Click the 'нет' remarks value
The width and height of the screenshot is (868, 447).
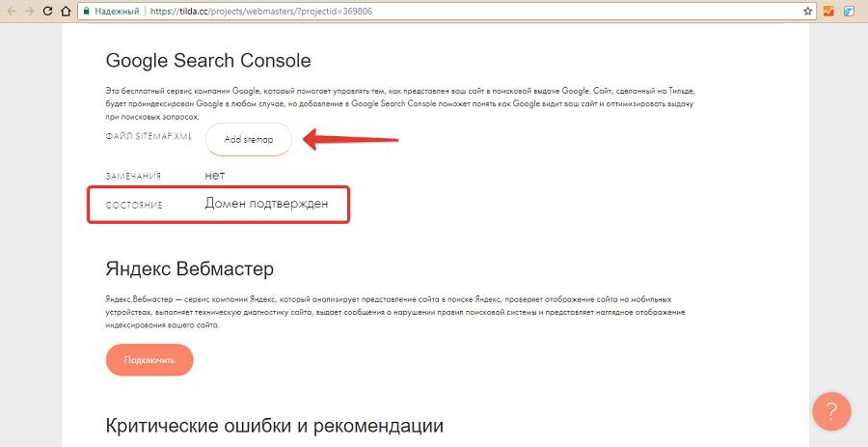(x=215, y=176)
